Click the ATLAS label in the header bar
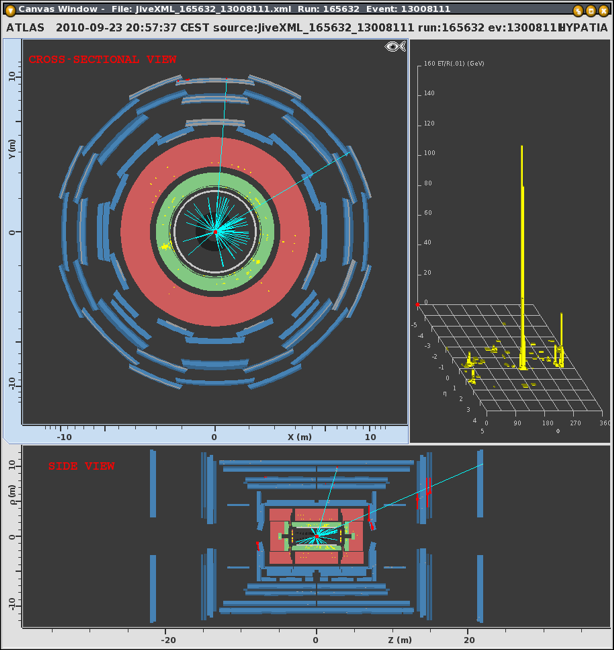This screenshot has width=614, height=650. point(26,27)
